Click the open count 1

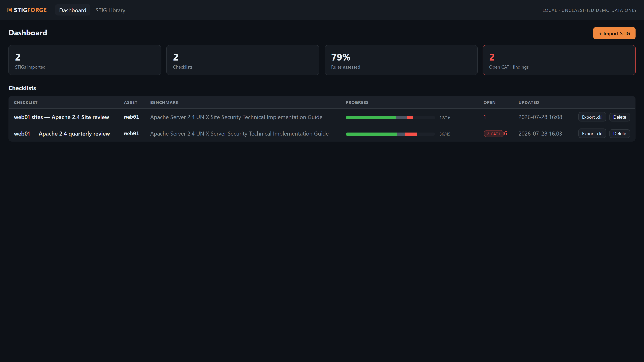click(484, 117)
